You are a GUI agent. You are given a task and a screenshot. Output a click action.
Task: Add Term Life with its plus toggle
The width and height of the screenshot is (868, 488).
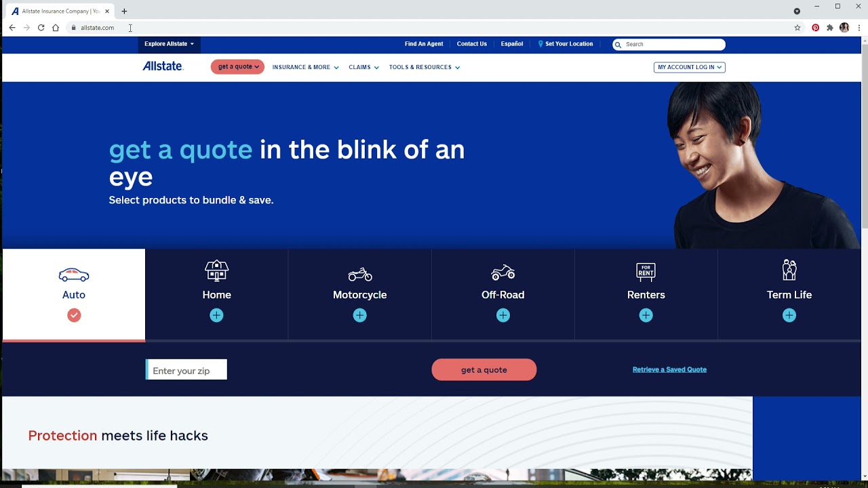pyautogui.click(x=789, y=315)
